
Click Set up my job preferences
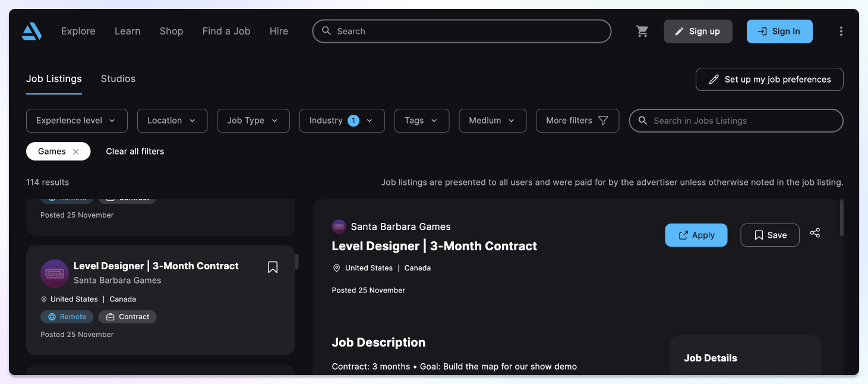click(x=769, y=80)
